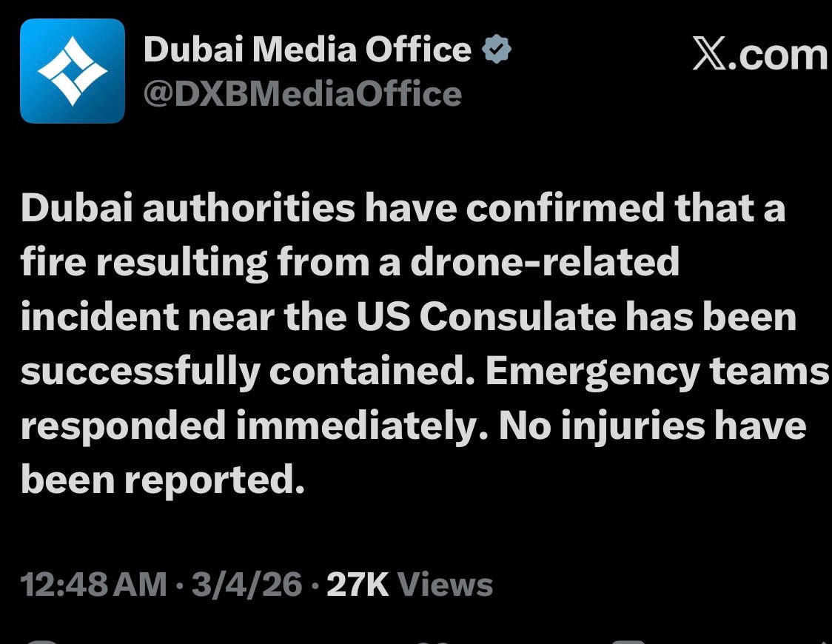Click the white diamond logo in the avatar
The image size is (832, 644).
72,72
